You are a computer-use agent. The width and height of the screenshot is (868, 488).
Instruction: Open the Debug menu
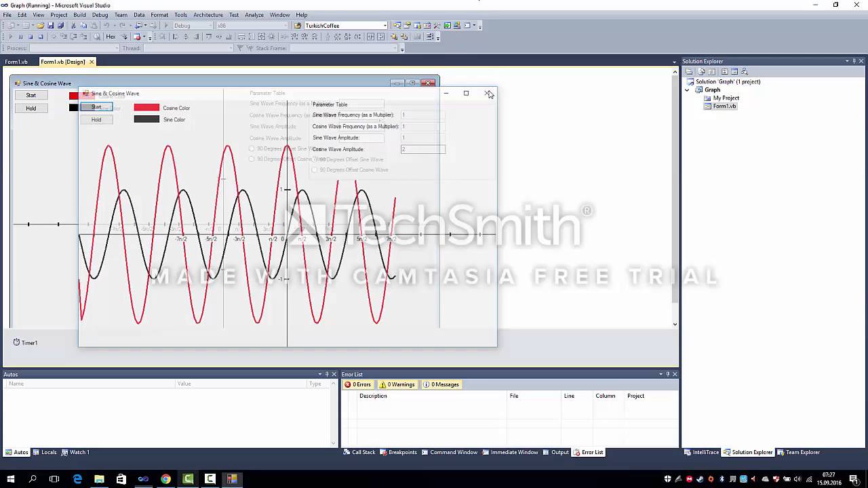click(100, 15)
